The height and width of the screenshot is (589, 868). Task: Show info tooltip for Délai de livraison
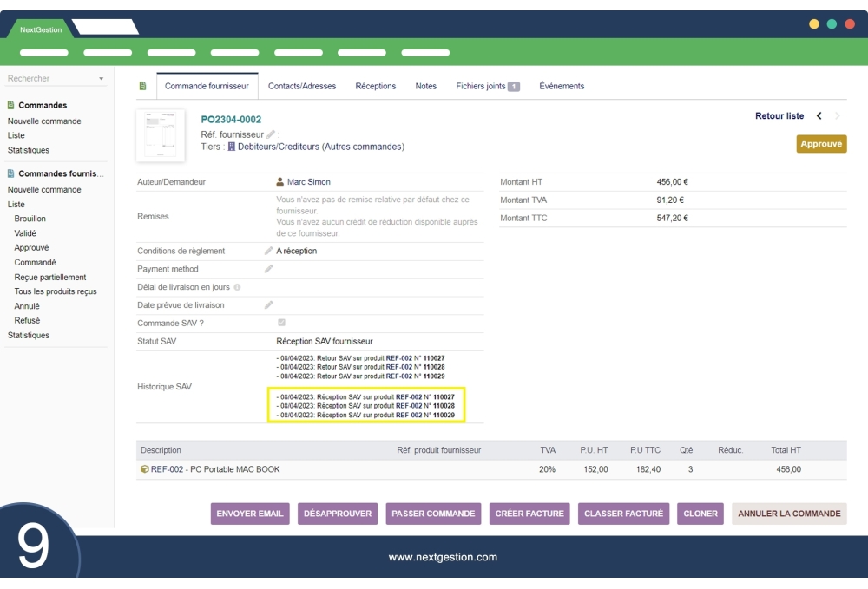(238, 287)
